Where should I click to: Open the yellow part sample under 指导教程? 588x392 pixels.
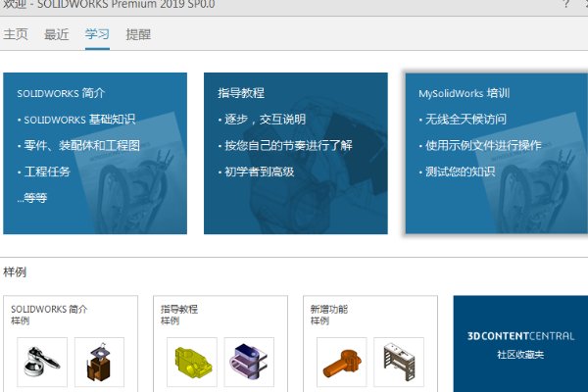click(192, 362)
